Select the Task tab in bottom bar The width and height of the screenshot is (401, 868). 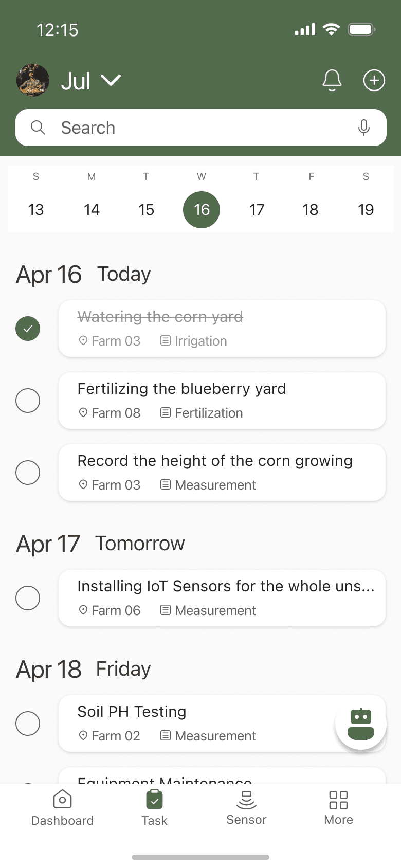pos(154,807)
